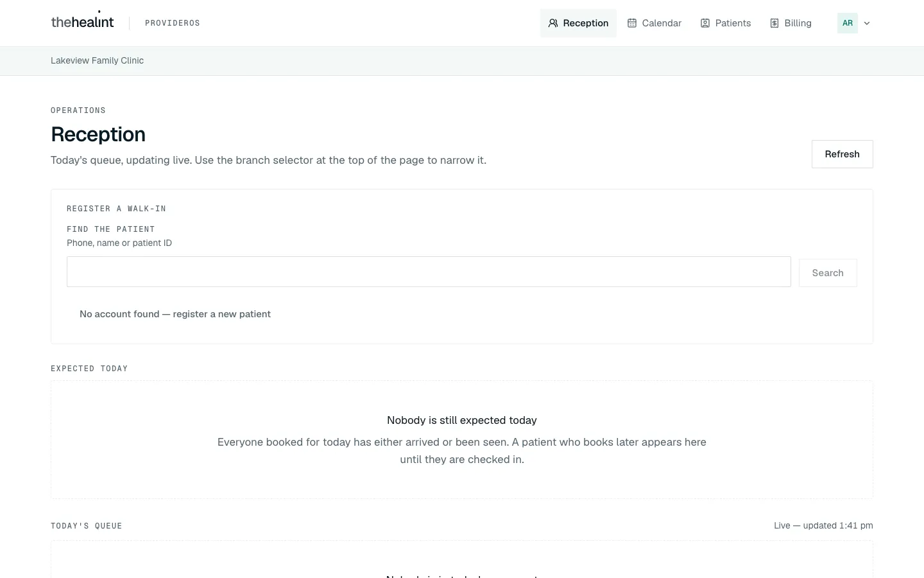Go to the Billing tab label
924x578 pixels.
click(x=798, y=23)
